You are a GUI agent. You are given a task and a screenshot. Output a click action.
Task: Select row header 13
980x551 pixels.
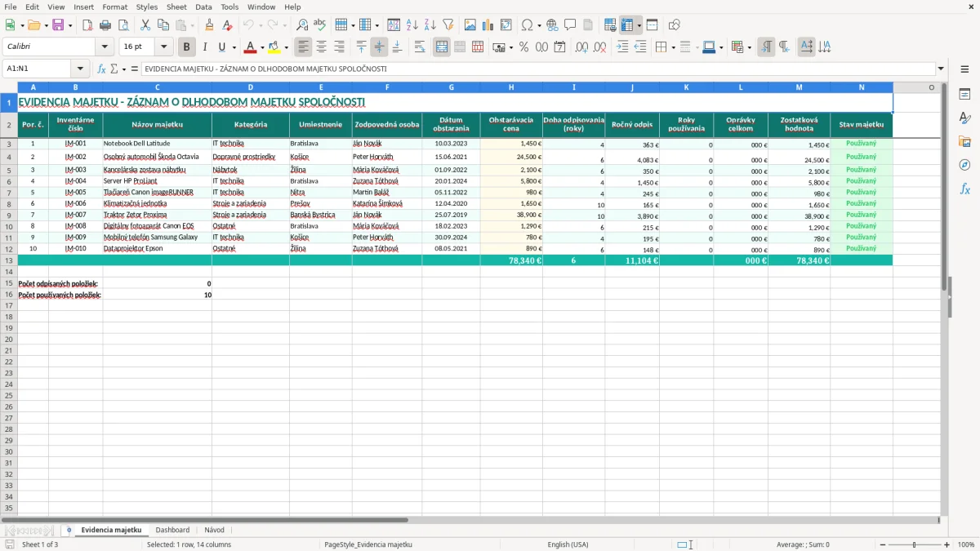pyautogui.click(x=9, y=260)
